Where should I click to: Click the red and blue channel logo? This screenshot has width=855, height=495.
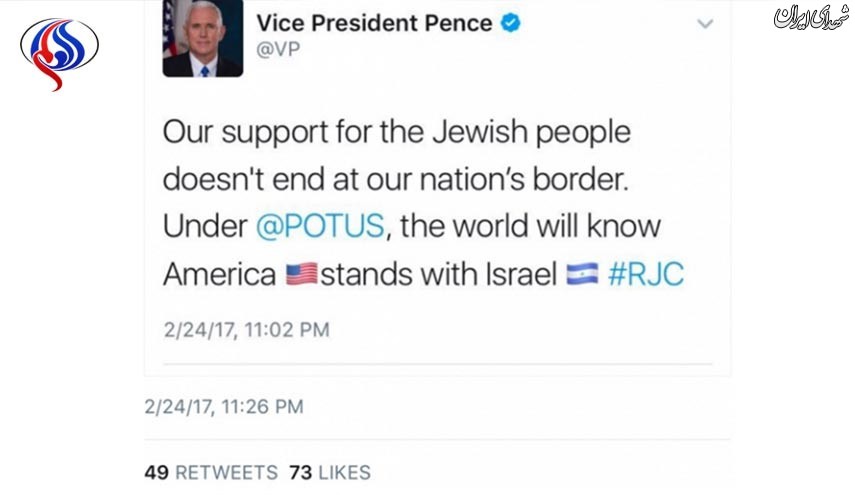click(x=59, y=50)
